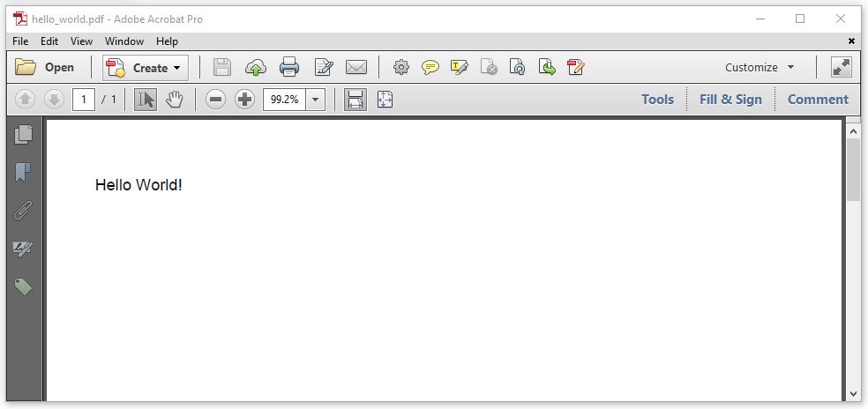Toggle fit one full page mode

click(385, 100)
